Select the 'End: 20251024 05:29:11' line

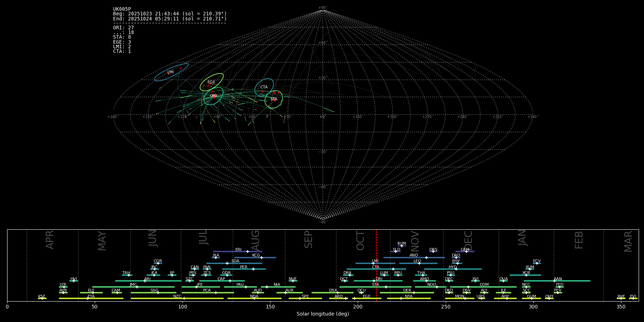pyautogui.click(x=170, y=19)
